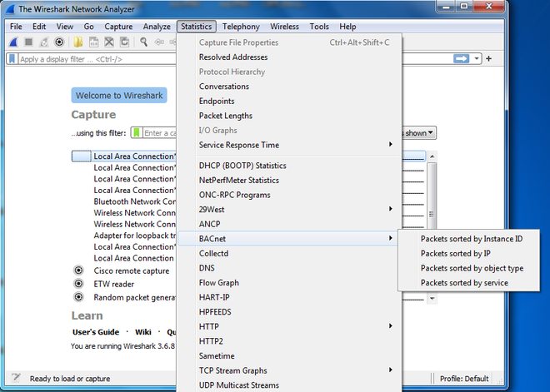Open a capture file with the folder icon
Image resolution: width=550 pixels, height=392 pixels.
pyautogui.click(x=77, y=42)
